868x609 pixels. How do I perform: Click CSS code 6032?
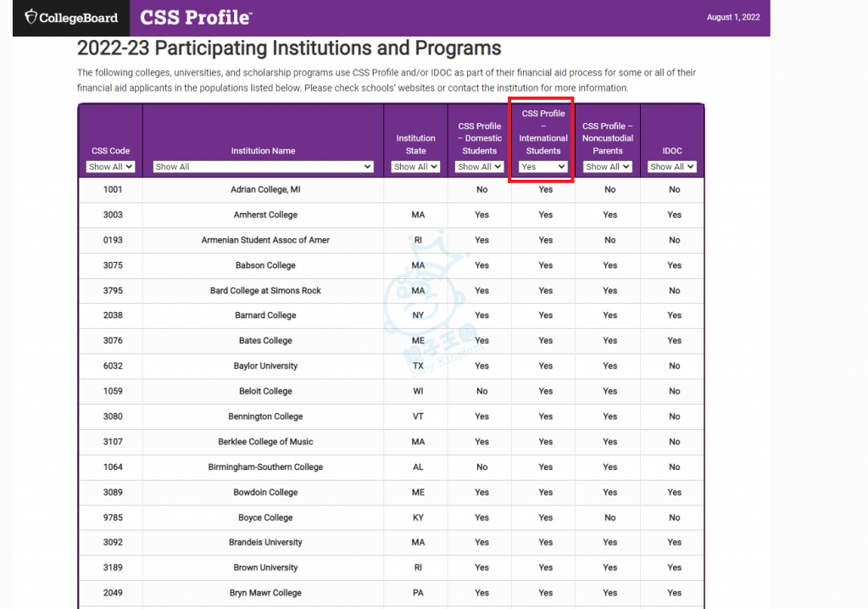coord(113,366)
